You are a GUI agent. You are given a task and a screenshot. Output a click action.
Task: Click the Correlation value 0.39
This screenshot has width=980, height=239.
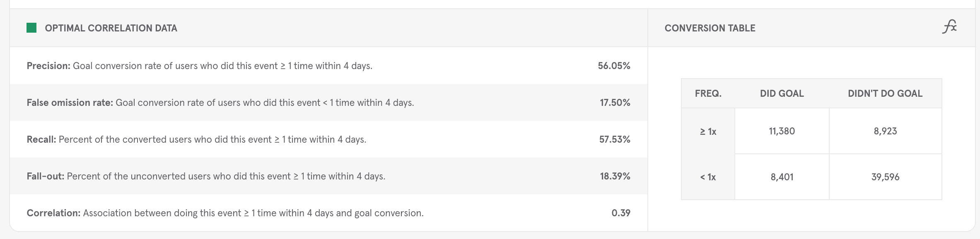pyautogui.click(x=622, y=213)
